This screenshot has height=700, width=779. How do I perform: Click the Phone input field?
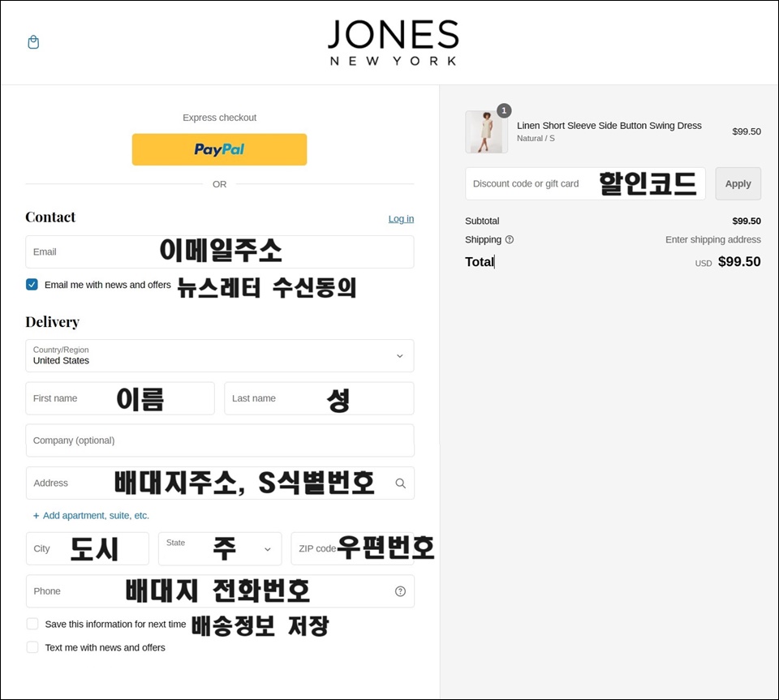coord(220,591)
